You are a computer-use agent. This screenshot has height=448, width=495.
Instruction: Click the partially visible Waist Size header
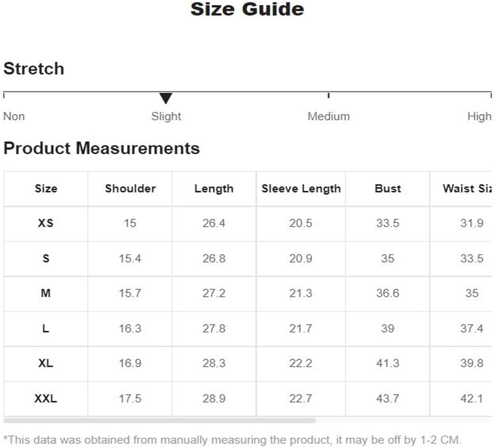click(x=467, y=189)
